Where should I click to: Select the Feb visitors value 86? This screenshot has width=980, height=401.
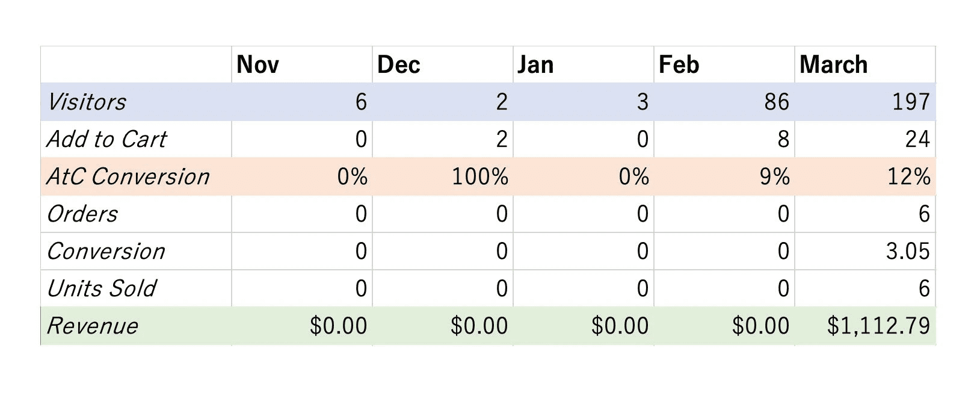(x=724, y=102)
